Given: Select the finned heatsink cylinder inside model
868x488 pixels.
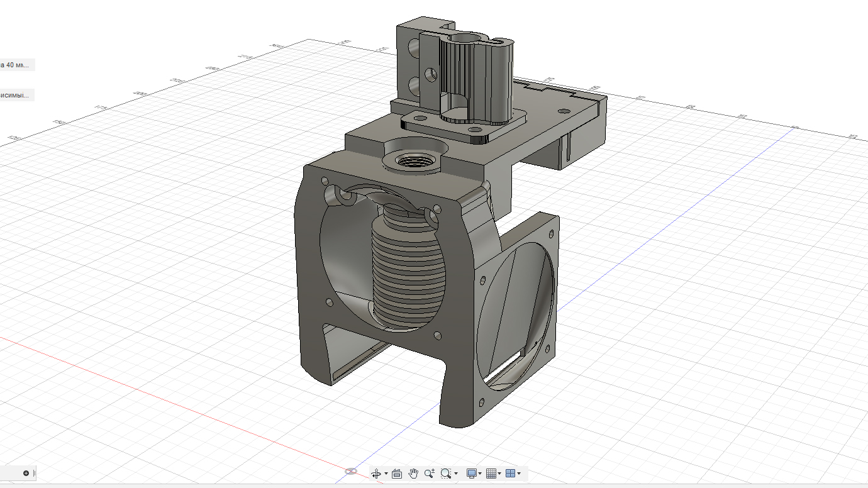Looking at the screenshot, I should click(x=409, y=269).
